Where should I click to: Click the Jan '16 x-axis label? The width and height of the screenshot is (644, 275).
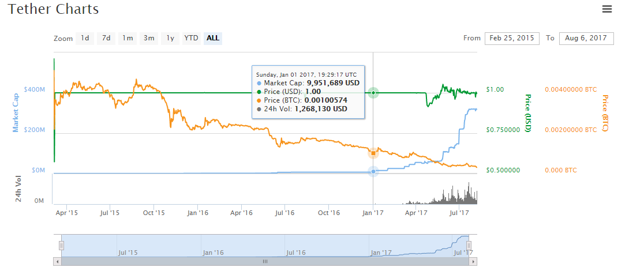coord(197,213)
